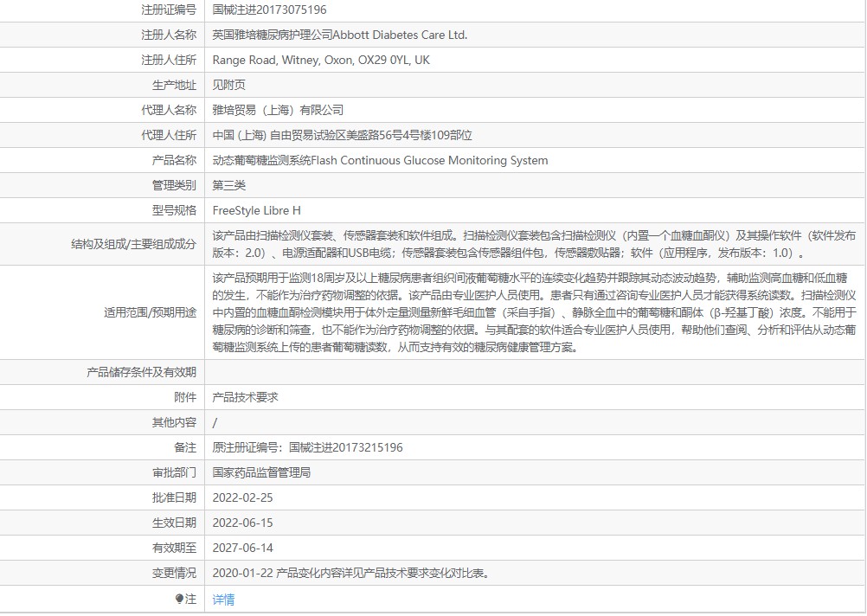
Task: Click the bulb icon beside 注
Action: (179, 599)
